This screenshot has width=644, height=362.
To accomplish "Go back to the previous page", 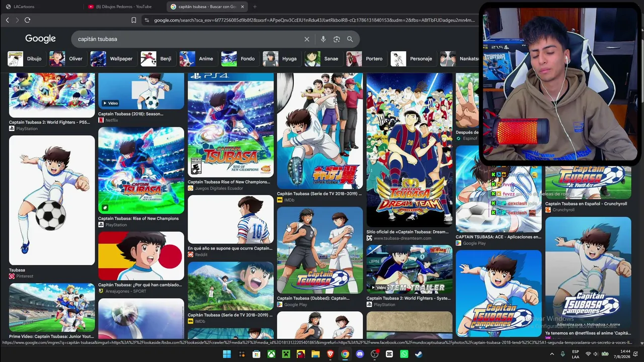I will point(7,20).
